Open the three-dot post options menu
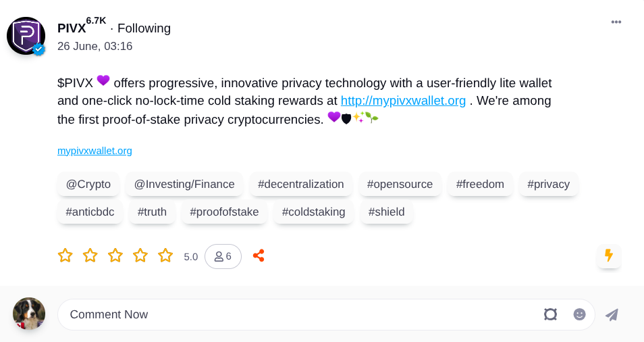644x342 pixels. [616, 22]
